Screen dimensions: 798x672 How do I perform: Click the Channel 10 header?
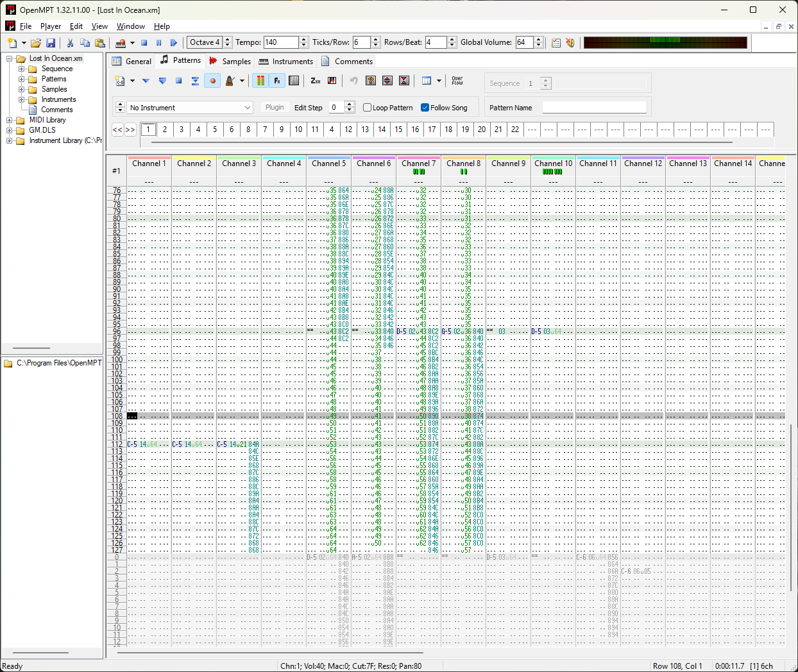(554, 164)
